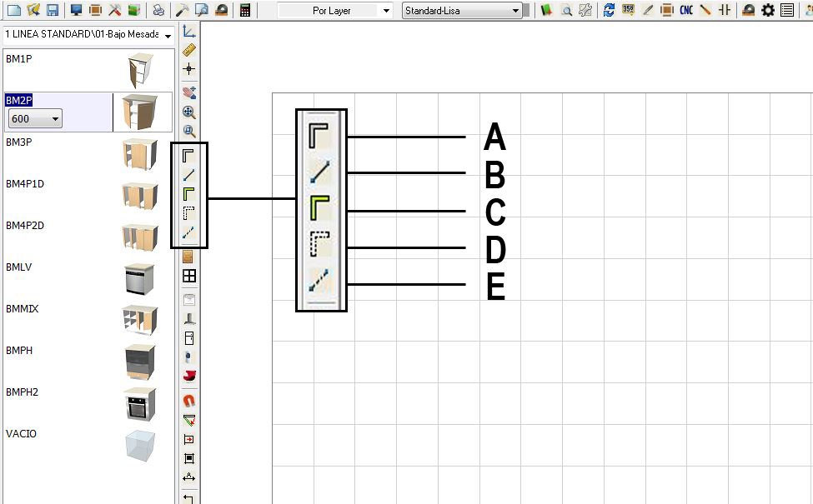Click the refrigerator icon
Viewport: 813px width, 504px height.
pos(189,338)
